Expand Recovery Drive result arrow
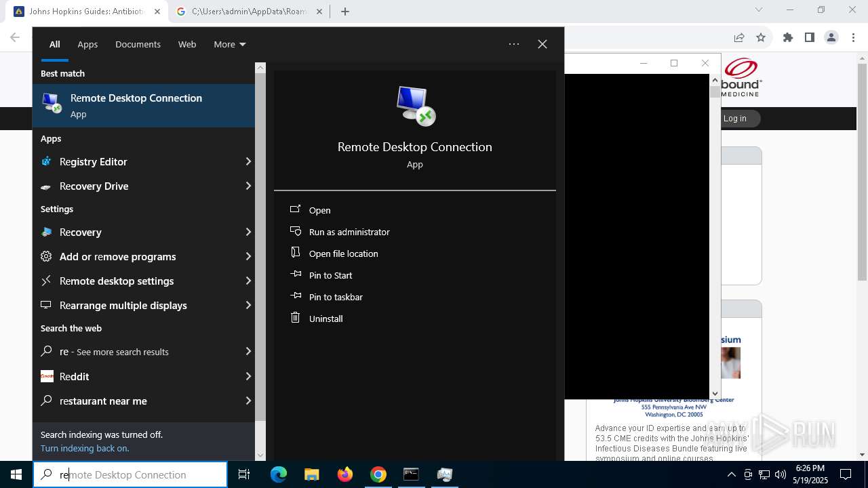868x488 pixels. [x=248, y=186]
